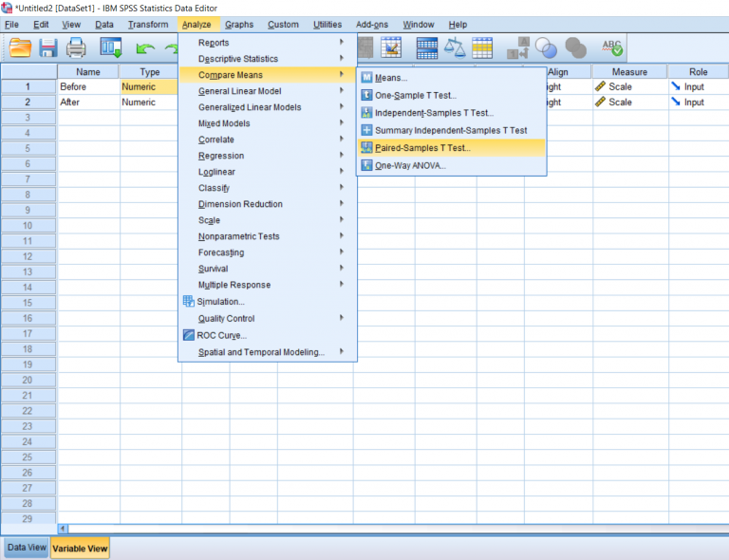
Task: Click the Show All Variables gray circles icon
Action: click(x=575, y=47)
